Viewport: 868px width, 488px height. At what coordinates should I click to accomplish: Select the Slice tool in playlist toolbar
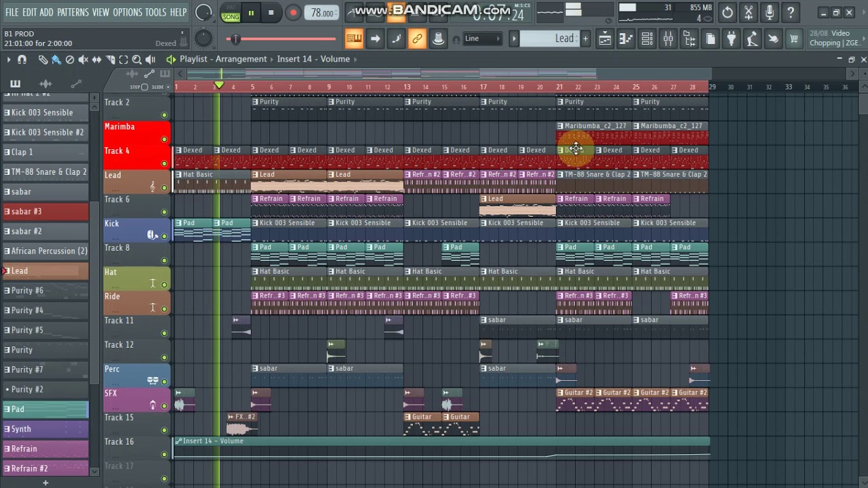[110, 60]
